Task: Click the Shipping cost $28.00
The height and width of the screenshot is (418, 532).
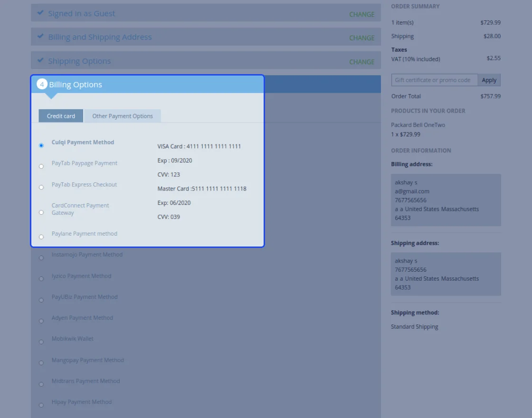Action: (x=492, y=36)
